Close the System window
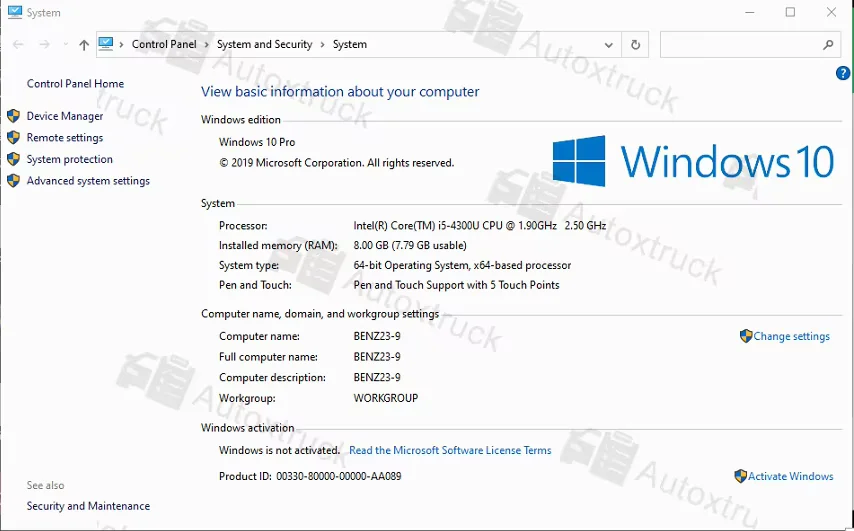Image resolution: width=854 pixels, height=531 pixels. [x=831, y=12]
